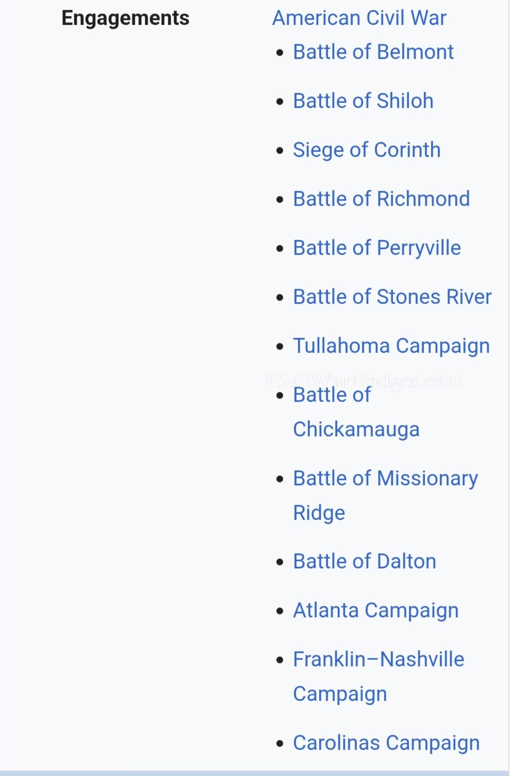Go to the Battle of Shiloh page

[x=363, y=101]
